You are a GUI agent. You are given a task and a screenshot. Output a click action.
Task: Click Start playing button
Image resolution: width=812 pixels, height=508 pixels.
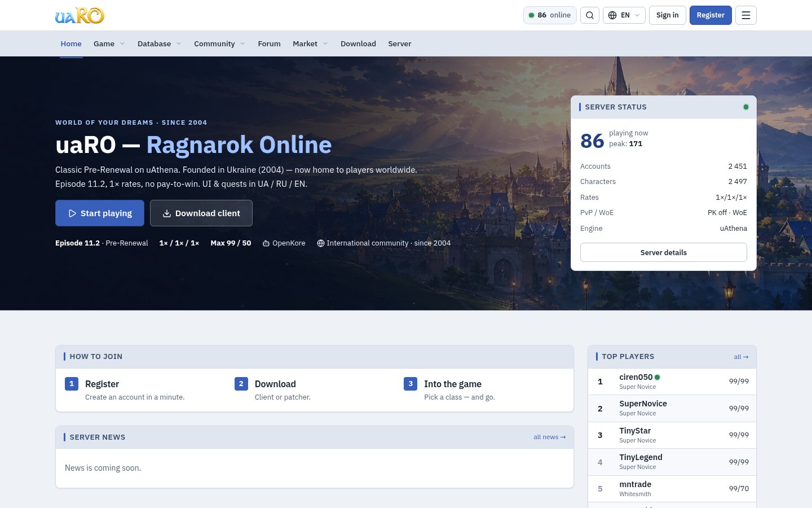(x=100, y=213)
